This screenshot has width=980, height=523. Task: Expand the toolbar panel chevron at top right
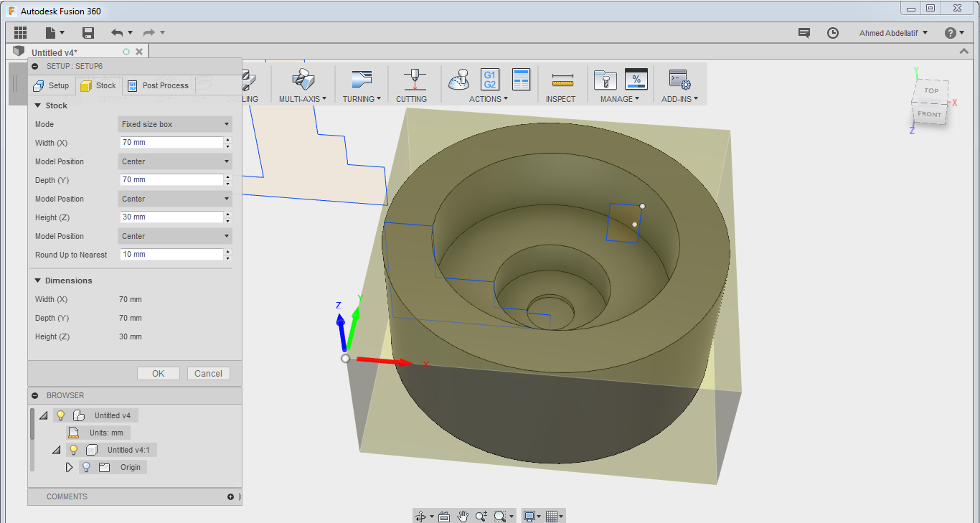pyautogui.click(x=964, y=52)
